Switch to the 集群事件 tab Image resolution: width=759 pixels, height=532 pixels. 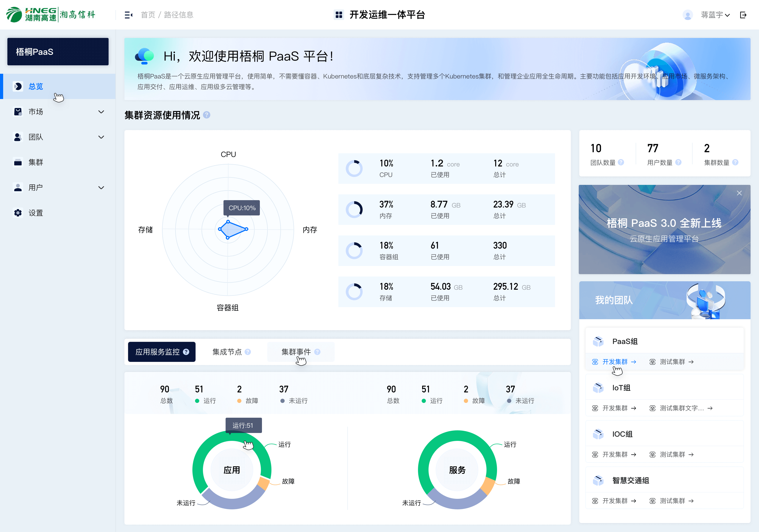[x=296, y=352]
